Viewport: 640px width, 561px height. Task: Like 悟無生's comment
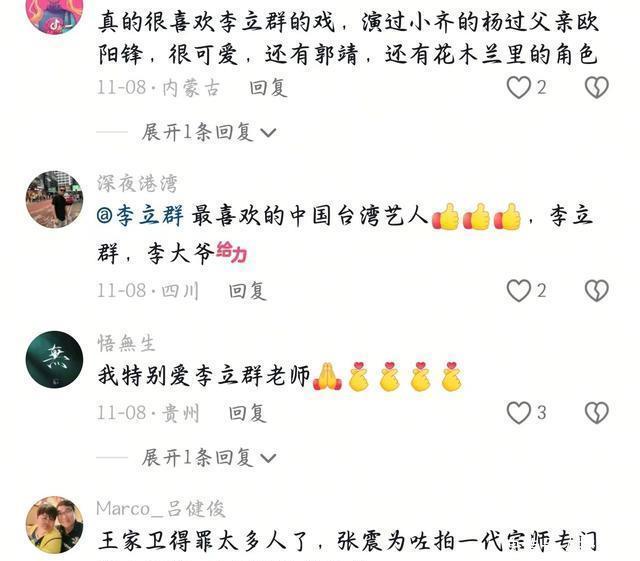coord(518,412)
